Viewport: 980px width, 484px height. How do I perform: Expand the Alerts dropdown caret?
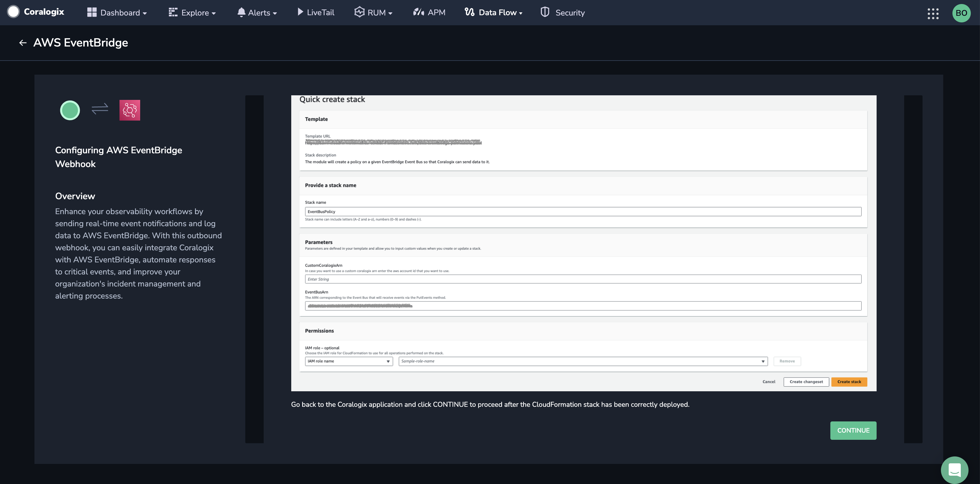click(275, 13)
